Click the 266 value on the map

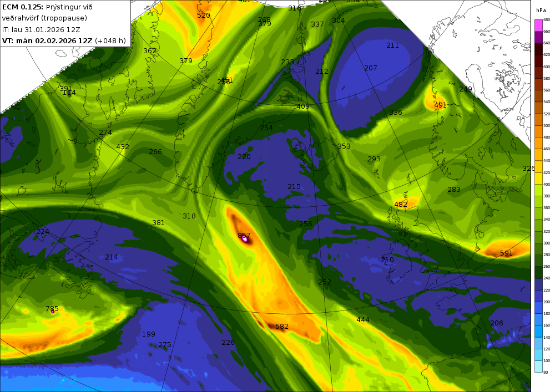click(155, 151)
